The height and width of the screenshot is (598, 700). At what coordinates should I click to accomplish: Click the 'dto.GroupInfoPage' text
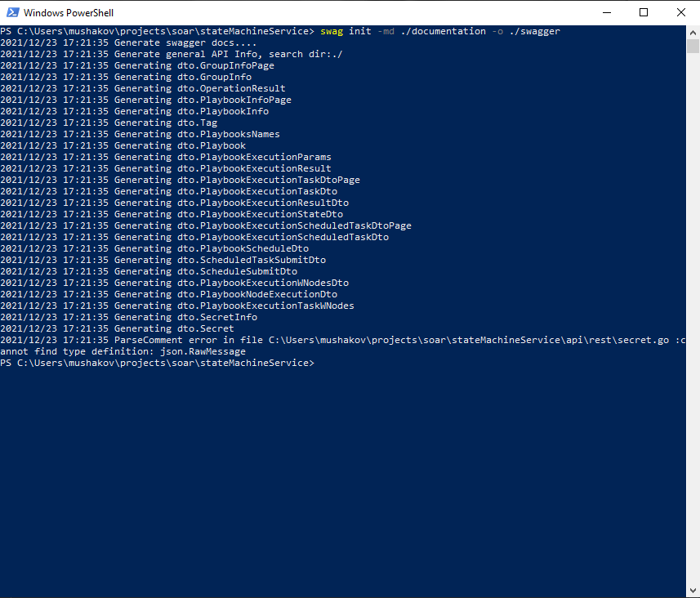[225, 65]
